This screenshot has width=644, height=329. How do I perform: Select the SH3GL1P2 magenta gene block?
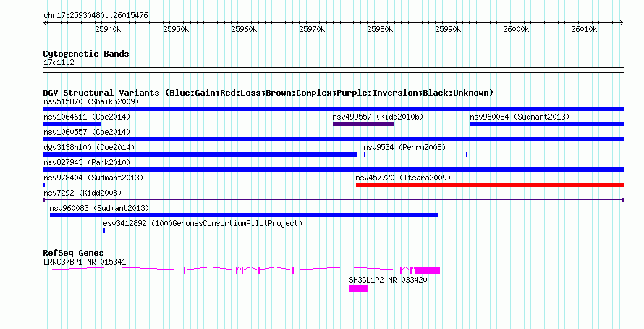[x=359, y=288]
